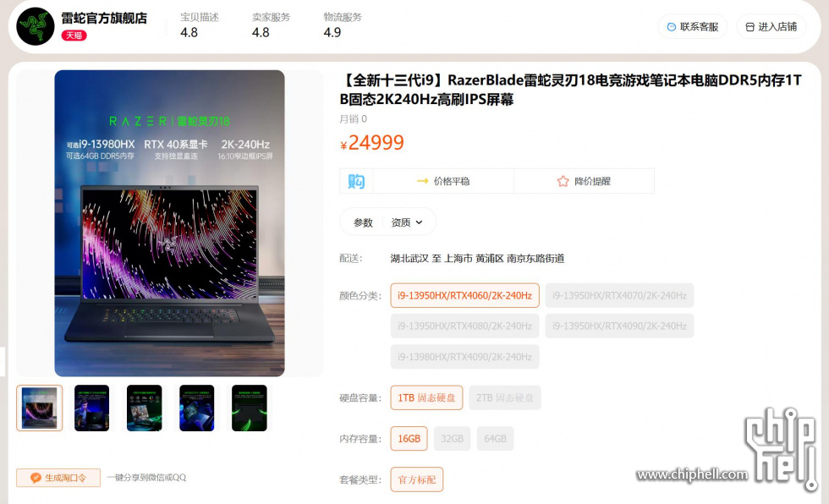The width and height of the screenshot is (829, 504).
Task: Select i9-13980HX/RTX4090/2K-240Hz option
Action: tap(464, 357)
